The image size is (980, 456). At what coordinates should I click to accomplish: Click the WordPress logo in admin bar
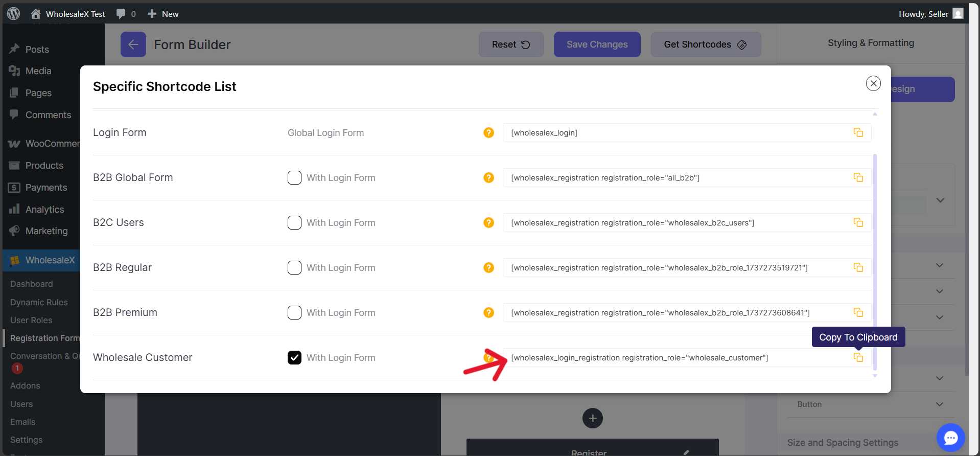14,14
